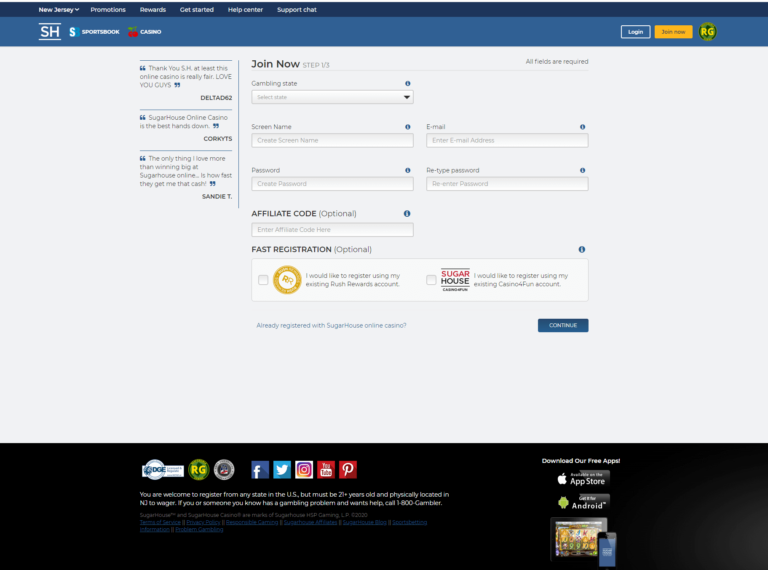
Task: Click the CORKYTS testimonial name
Action: point(217,139)
